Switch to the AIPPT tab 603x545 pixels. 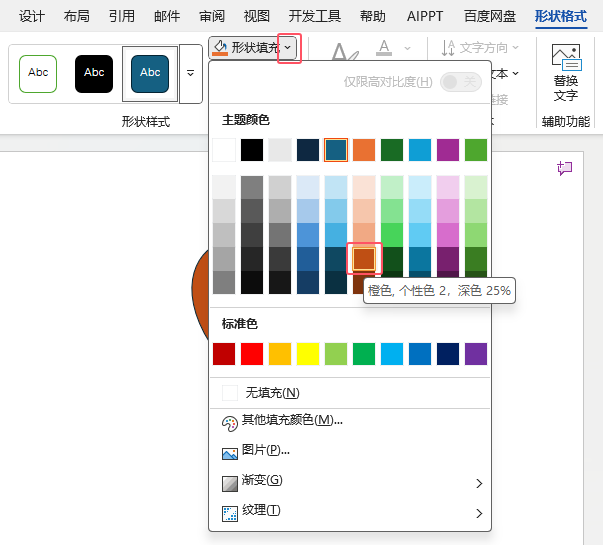point(425,16)
